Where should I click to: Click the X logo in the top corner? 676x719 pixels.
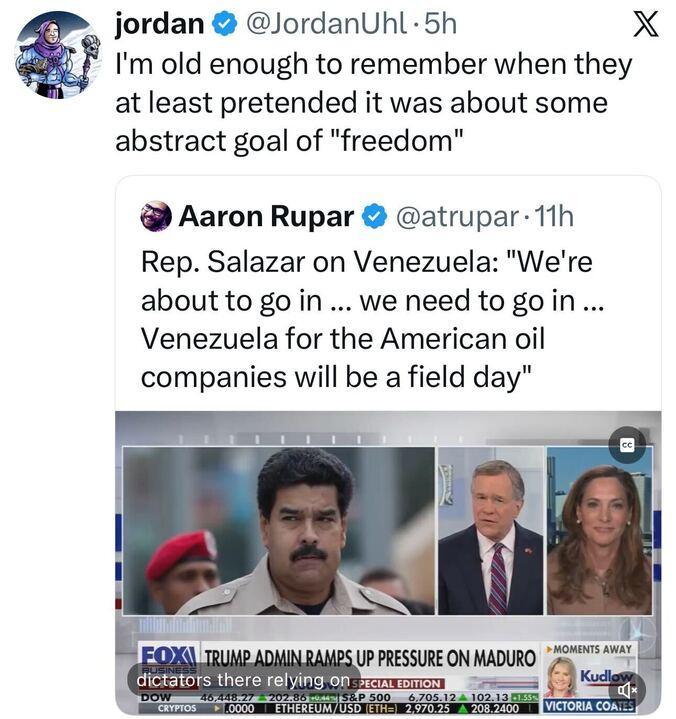point(647,23)
